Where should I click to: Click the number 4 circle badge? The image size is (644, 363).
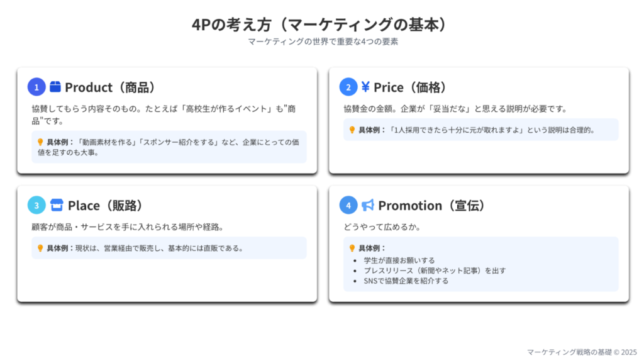coord(348,205)
